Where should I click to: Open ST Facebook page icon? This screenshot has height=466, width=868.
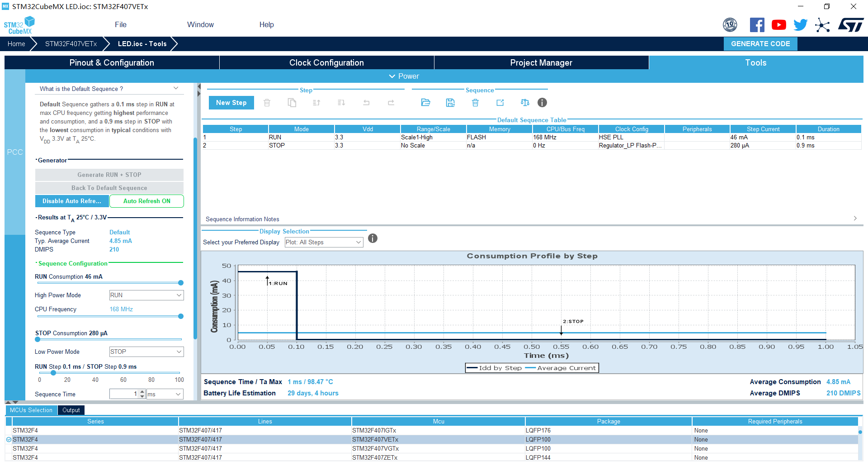757,25
